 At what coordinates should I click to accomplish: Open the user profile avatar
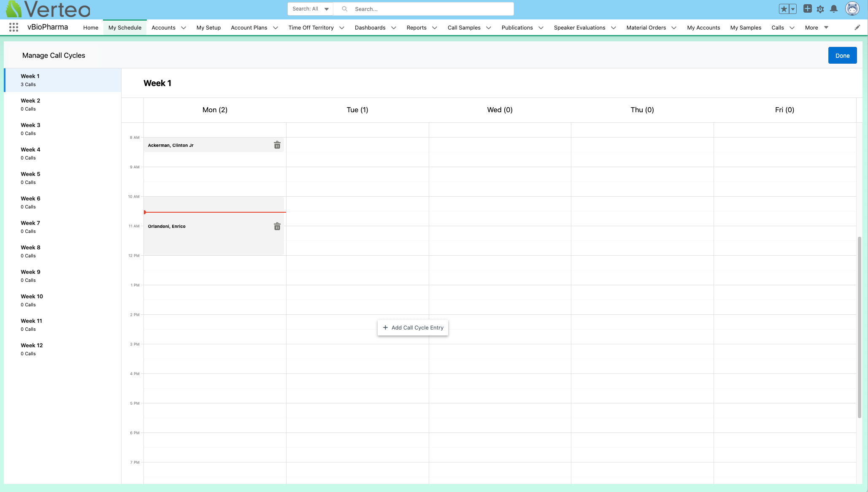[x=852, y=8]
